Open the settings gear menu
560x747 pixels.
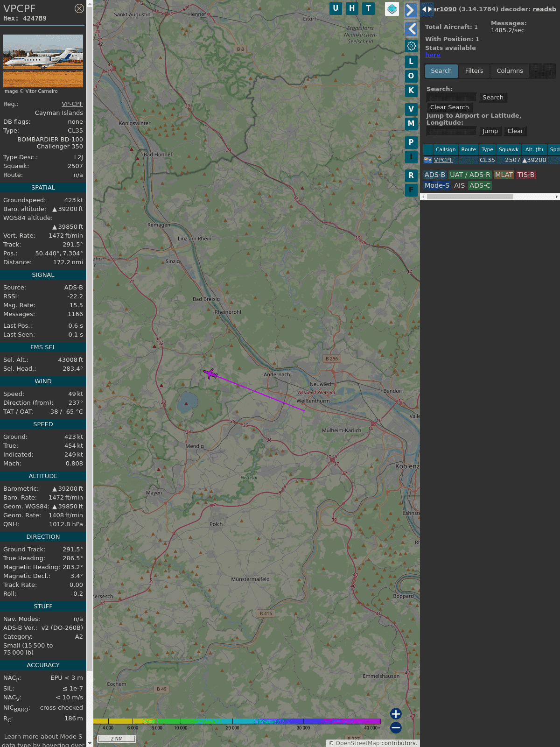coord(411,46)
